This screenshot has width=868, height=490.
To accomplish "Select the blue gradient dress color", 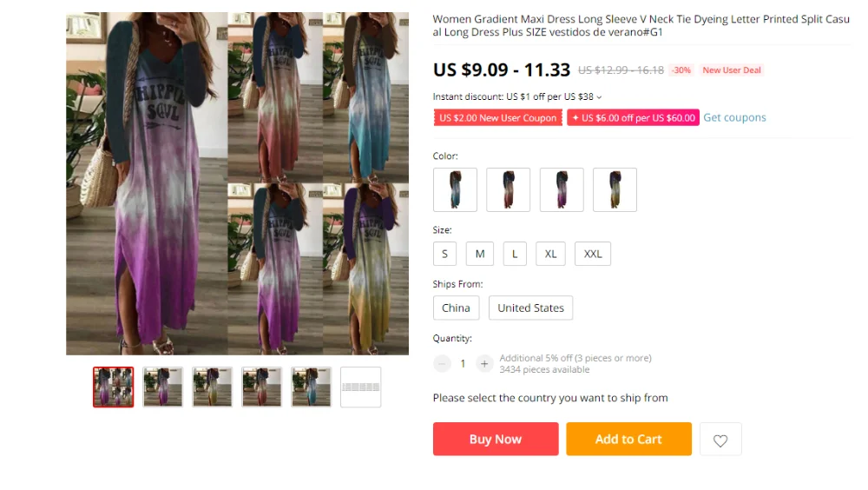I will (455, 189).
